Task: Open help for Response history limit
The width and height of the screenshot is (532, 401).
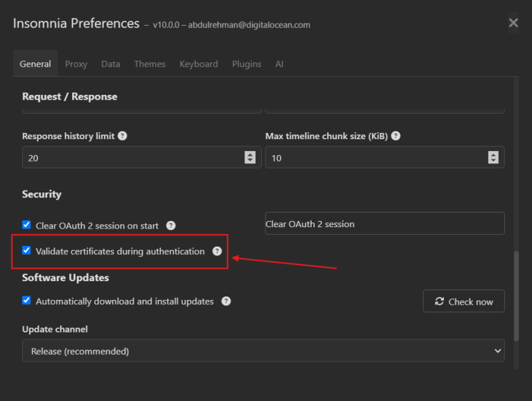Action: (x=122, y=136)
